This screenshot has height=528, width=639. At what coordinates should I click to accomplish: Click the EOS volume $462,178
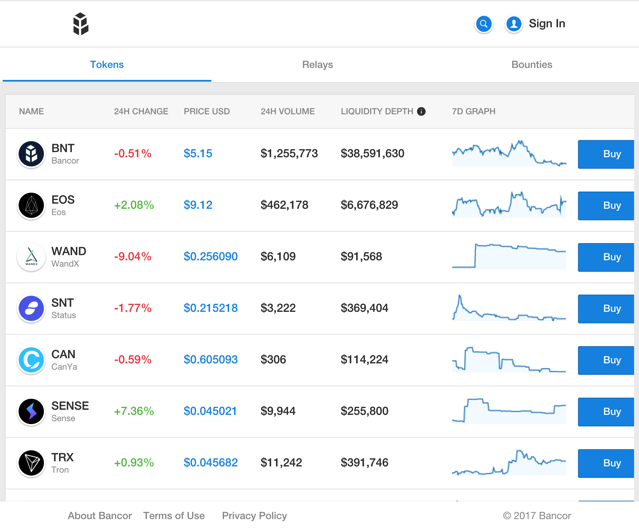[x=284, y=205]
